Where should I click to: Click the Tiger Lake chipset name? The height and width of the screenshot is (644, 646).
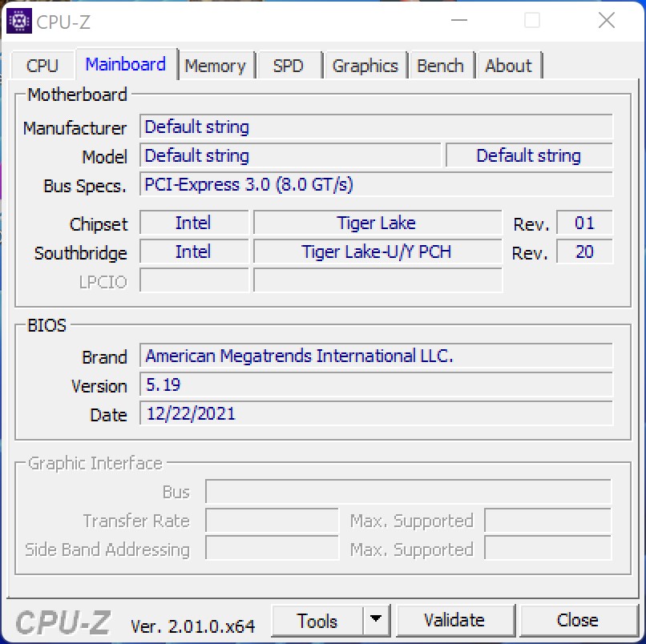click(x=378, y=223)
